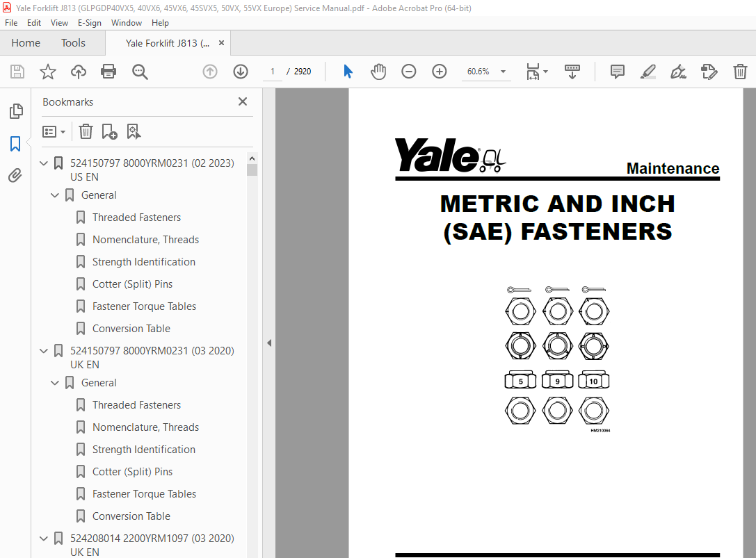Add document to starred favorites
This screenshot has width=756, height=558.
tap(48, 72)
